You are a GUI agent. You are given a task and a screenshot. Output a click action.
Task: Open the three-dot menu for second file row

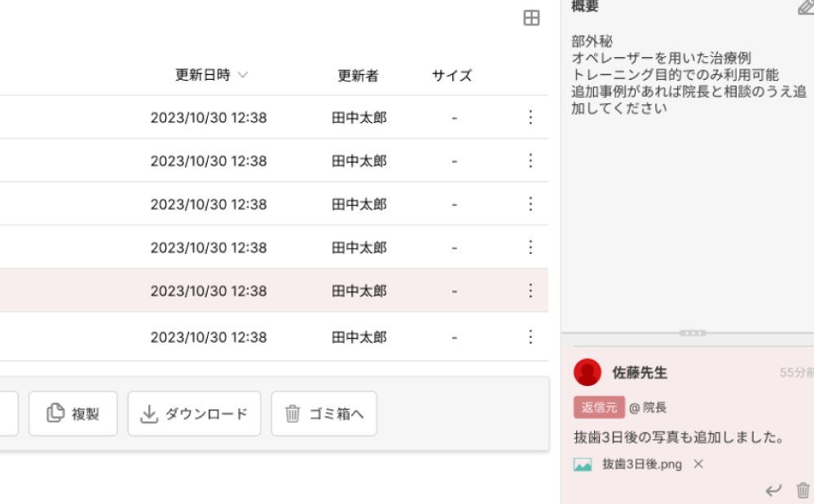530,161
